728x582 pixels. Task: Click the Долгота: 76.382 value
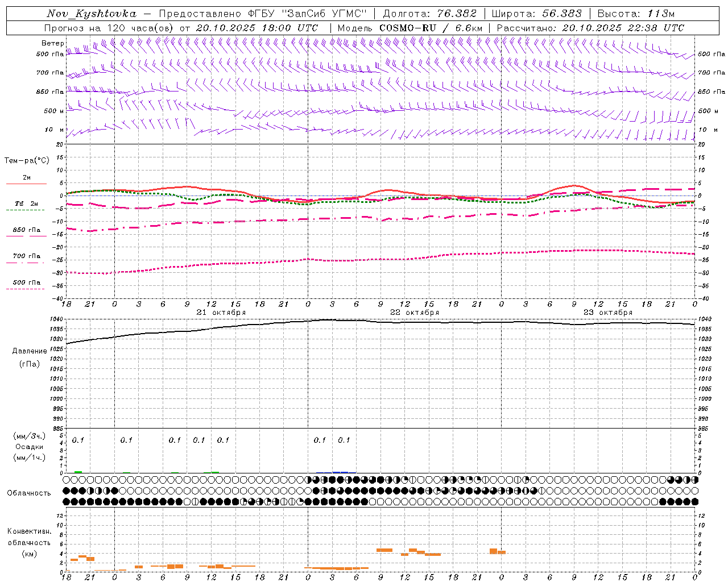pyautogui.click(x=430, y=14)
